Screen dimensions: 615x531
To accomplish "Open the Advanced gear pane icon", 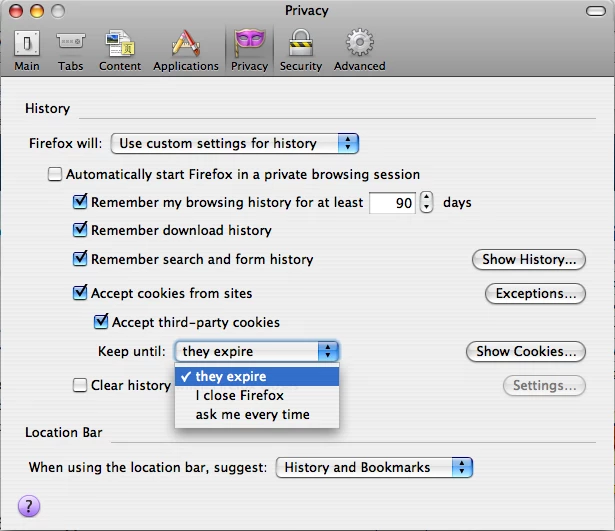I will (x=360, y=42).
